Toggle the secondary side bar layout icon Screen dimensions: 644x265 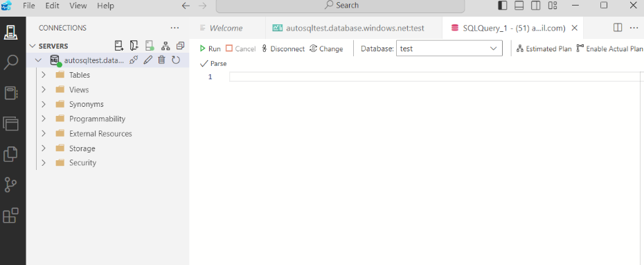(x=535, y=6)
